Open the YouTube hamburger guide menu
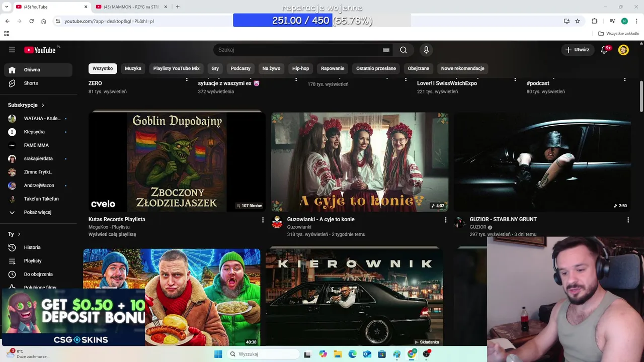This screenshot has height=362, width=644. coord(12,50)
